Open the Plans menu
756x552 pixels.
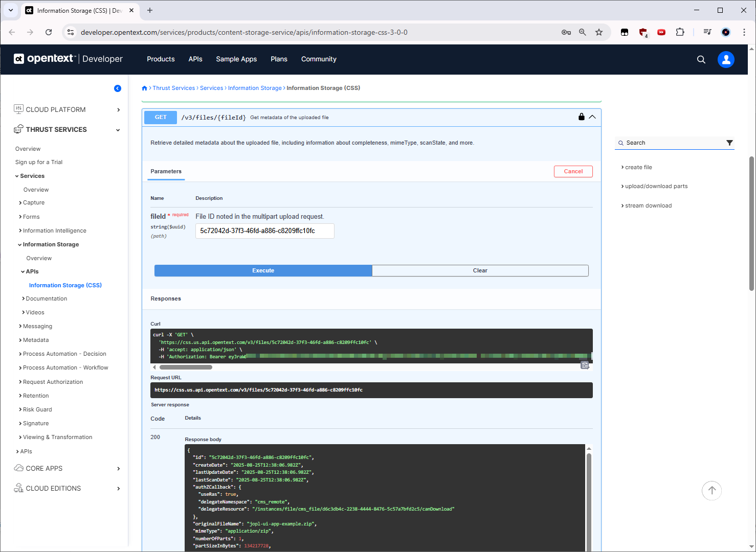(279, 59)
